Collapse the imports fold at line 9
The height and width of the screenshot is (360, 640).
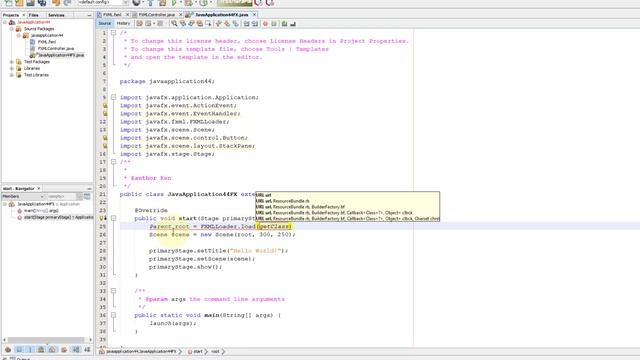tap(113, 97)
